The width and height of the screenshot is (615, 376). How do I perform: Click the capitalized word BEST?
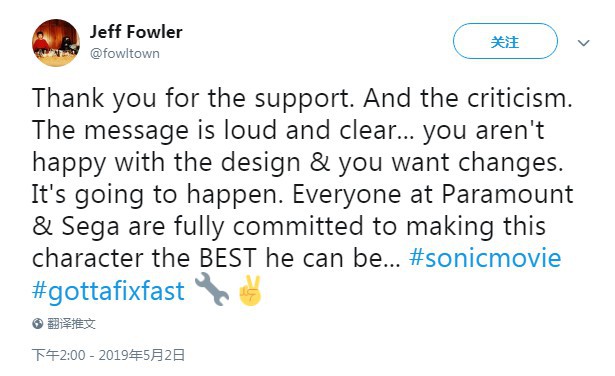(x=227, y=258)
